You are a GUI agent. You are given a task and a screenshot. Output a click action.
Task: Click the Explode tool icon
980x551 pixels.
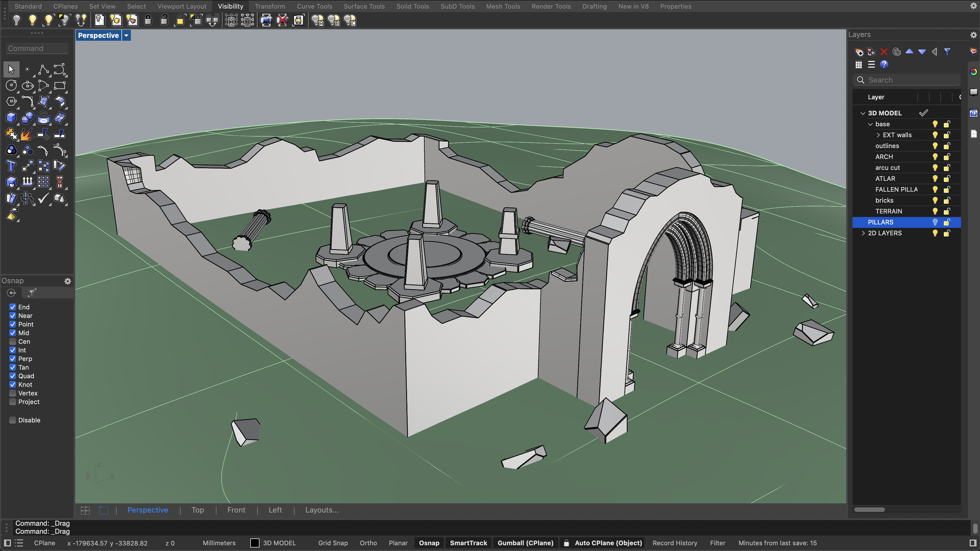click(27, 134)
